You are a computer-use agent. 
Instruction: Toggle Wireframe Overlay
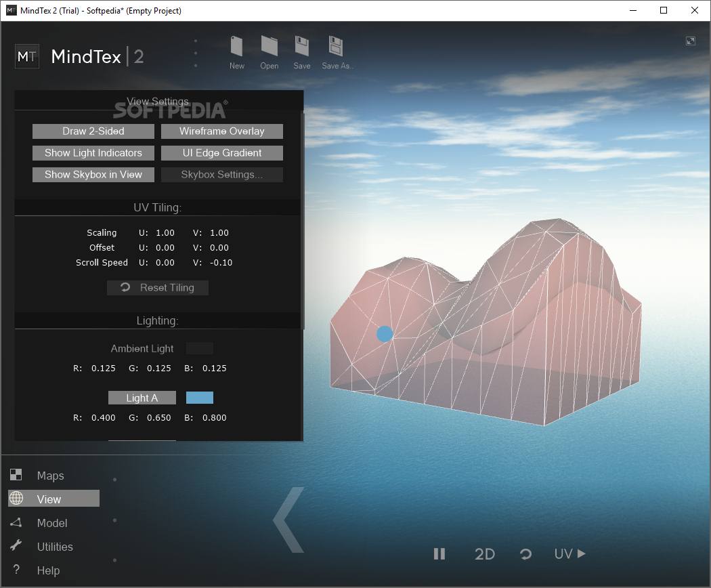pos(221,131)
